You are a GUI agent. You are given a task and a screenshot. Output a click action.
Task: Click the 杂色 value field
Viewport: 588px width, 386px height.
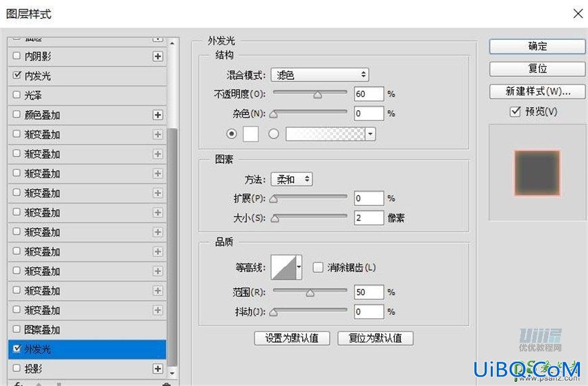(x=369, y=114)
